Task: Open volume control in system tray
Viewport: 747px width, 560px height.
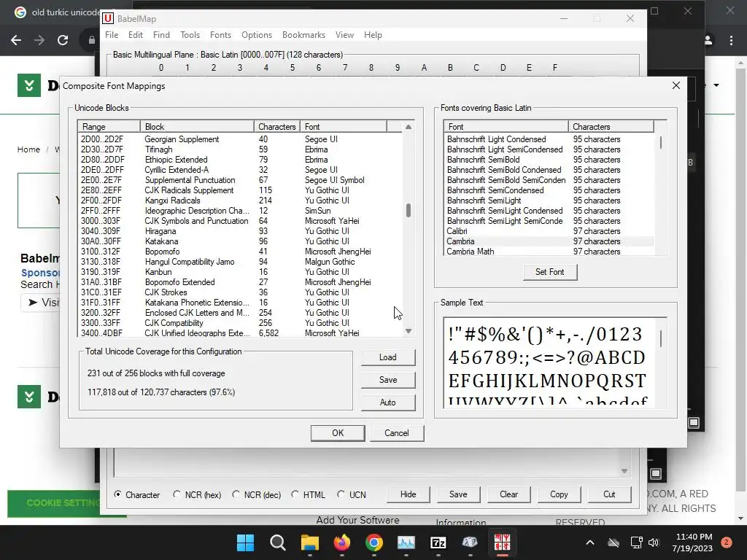Action: [653, 542]
